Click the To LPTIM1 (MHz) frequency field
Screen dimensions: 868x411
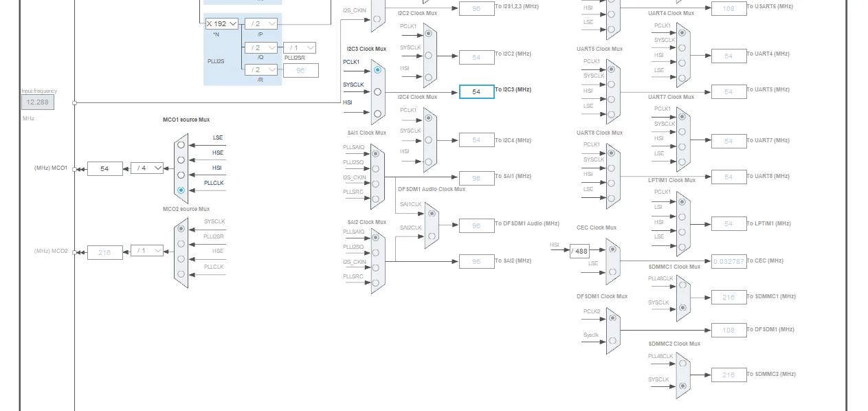point(729,223)
